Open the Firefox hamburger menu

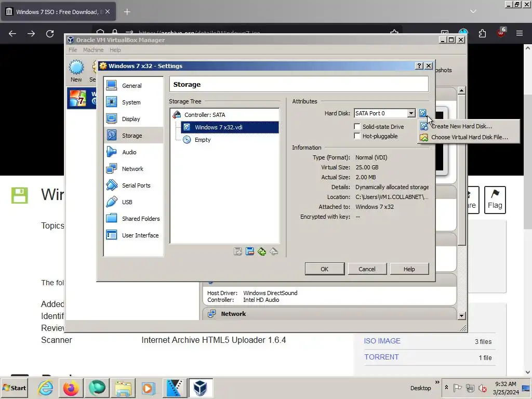coord(520,33)
